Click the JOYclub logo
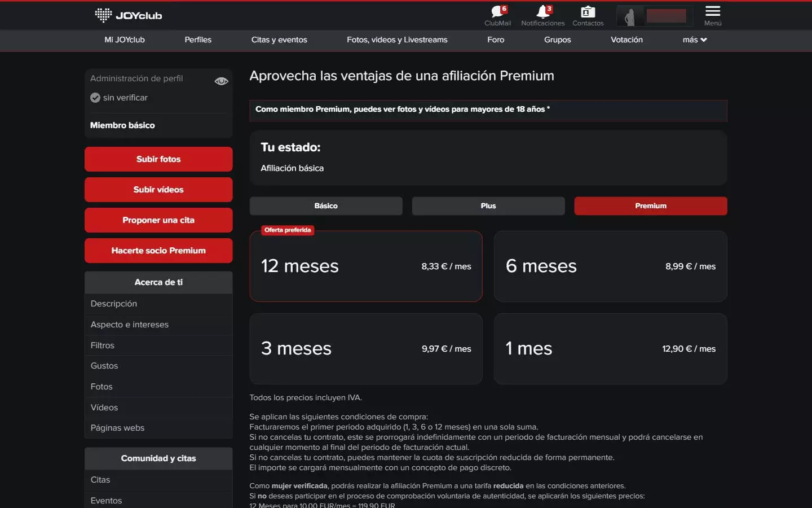 tap(129, 15)
